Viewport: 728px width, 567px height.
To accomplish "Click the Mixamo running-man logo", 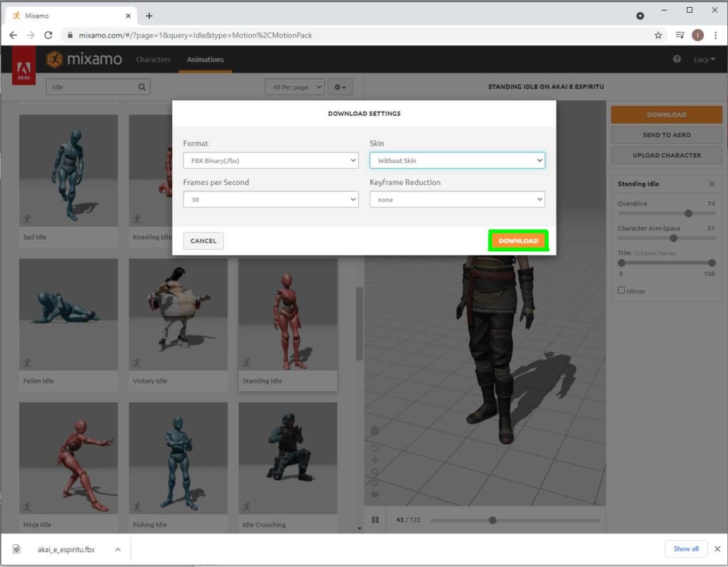I will 54,59.
